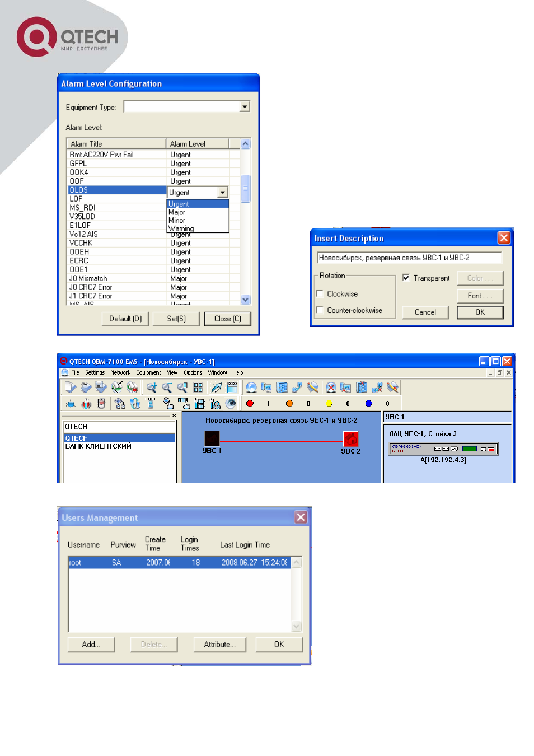
Task: Choose Warning in the alarm level list
Action: point(198,228)
